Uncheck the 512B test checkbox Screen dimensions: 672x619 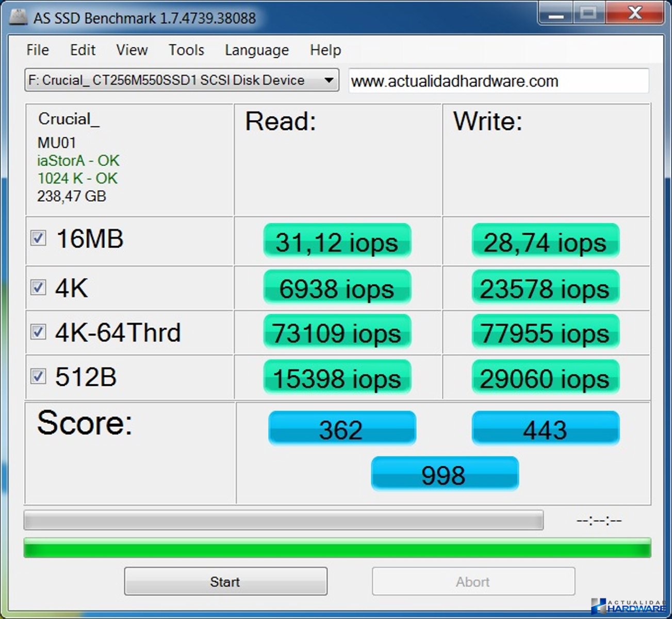(x=39, y=376)
